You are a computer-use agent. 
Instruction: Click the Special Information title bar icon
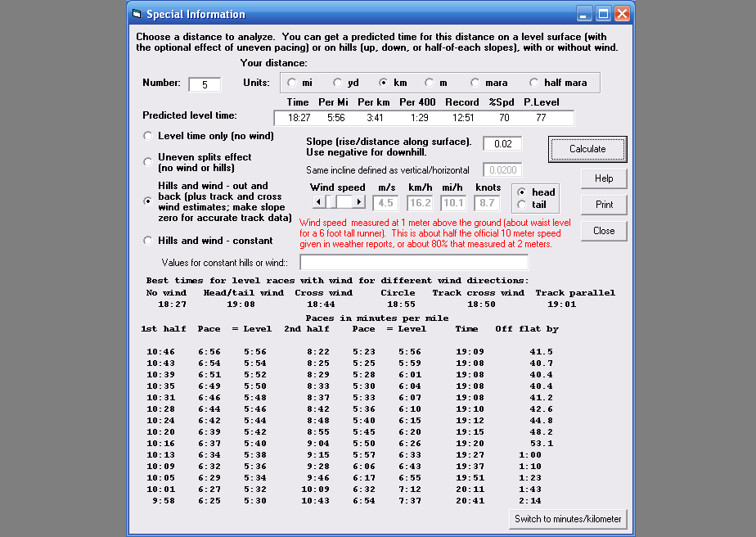[x=137, y=14]
